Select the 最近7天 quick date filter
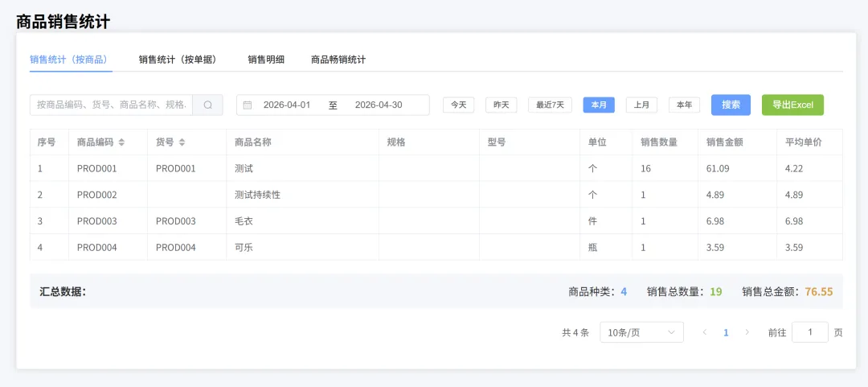Image resolution: width=868 pixels, height=387 pixels. [550, 105]
